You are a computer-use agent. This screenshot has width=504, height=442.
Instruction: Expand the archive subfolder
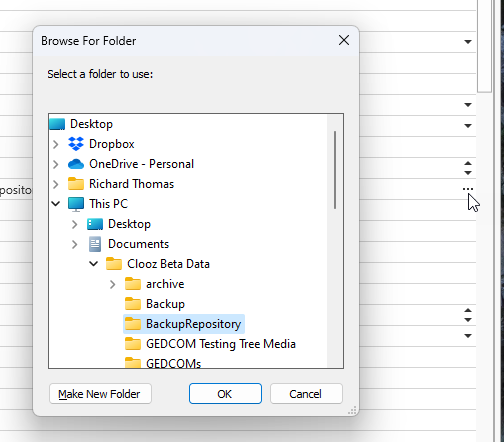pyautogui.click(x=113, y=284)
